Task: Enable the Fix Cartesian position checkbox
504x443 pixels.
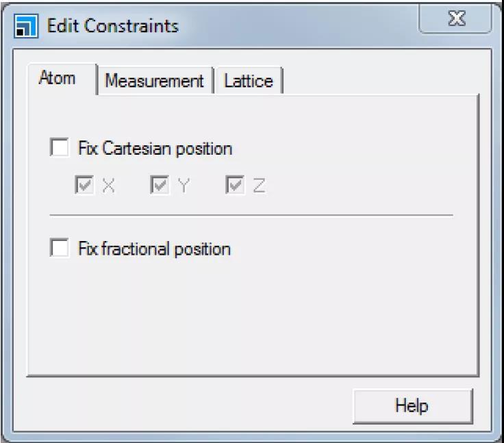Action: (x=60, y=148)
